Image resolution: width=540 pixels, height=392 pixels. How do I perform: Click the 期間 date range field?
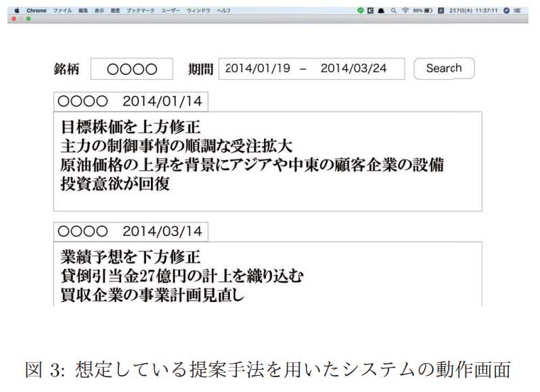(x=312, y=69)
